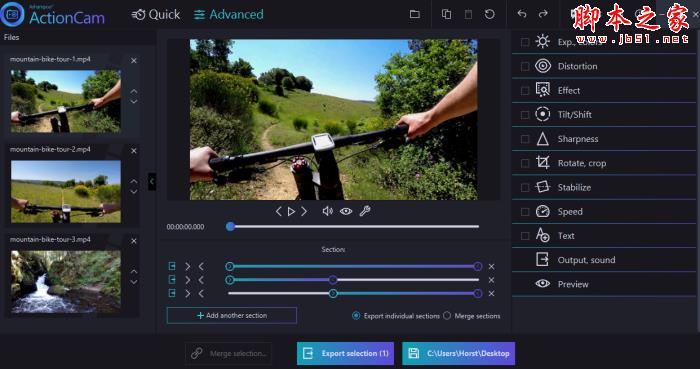This screenshot has width=700, height=369.
Task: Select mountain-bike-tour-1.mp4 thumbnail
Action: click(66, 101)
